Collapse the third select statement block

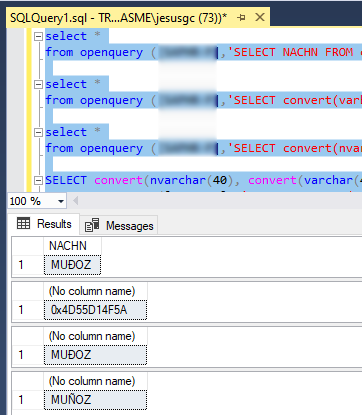(39, 132)
